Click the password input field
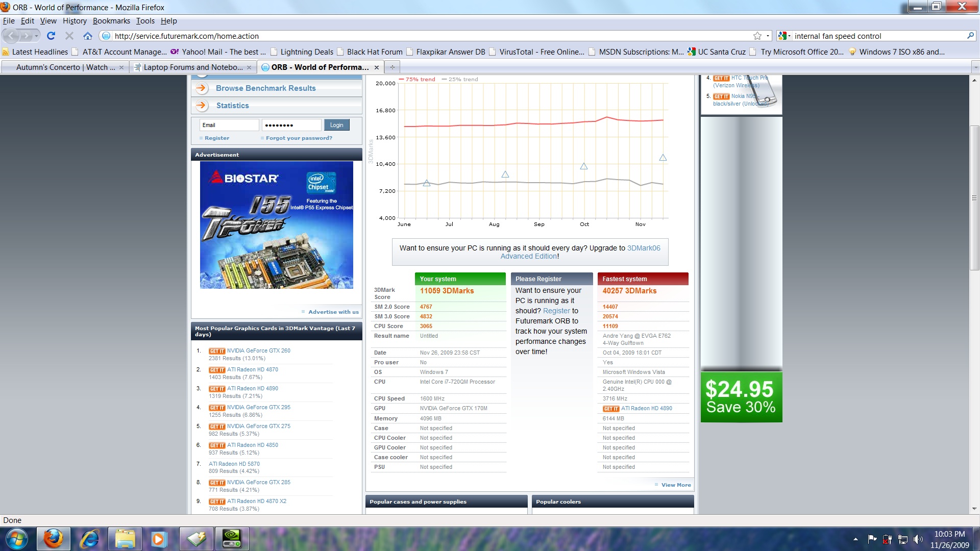Screen dimensions: 980x551 291,125
